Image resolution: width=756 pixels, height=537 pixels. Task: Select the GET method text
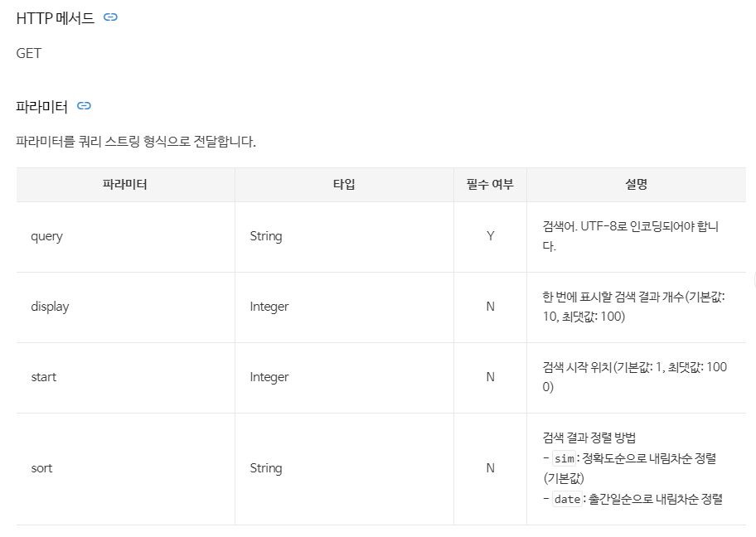[29, 53]
